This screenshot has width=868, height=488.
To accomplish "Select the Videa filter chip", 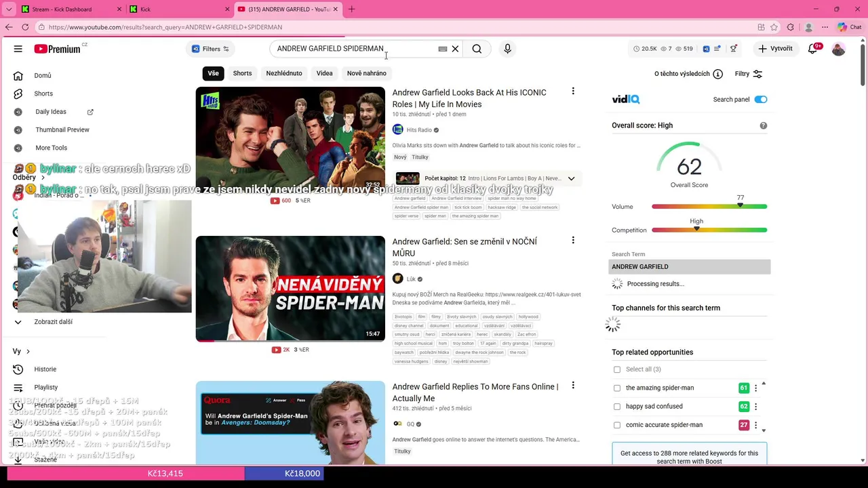I will (x=324, y=73).
